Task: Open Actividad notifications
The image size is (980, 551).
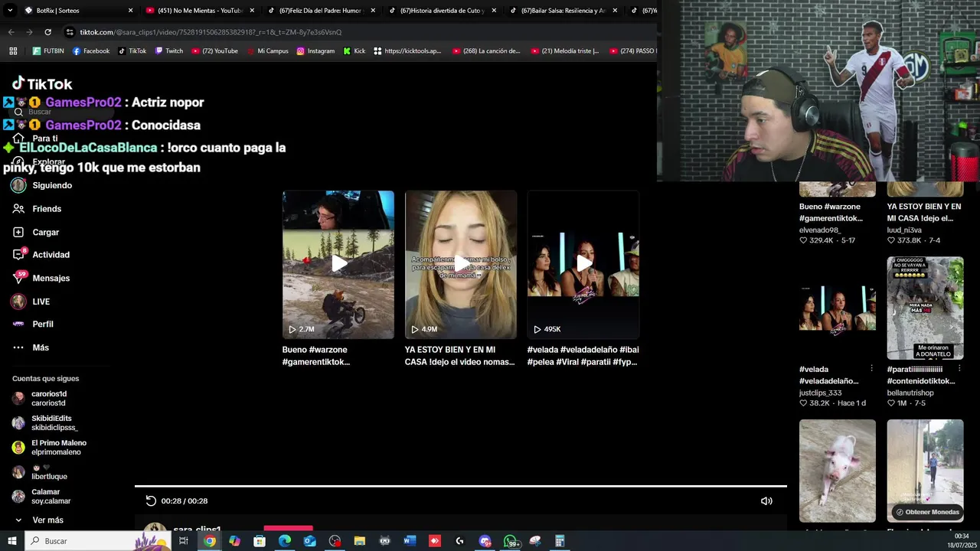Action: point(41,255)
